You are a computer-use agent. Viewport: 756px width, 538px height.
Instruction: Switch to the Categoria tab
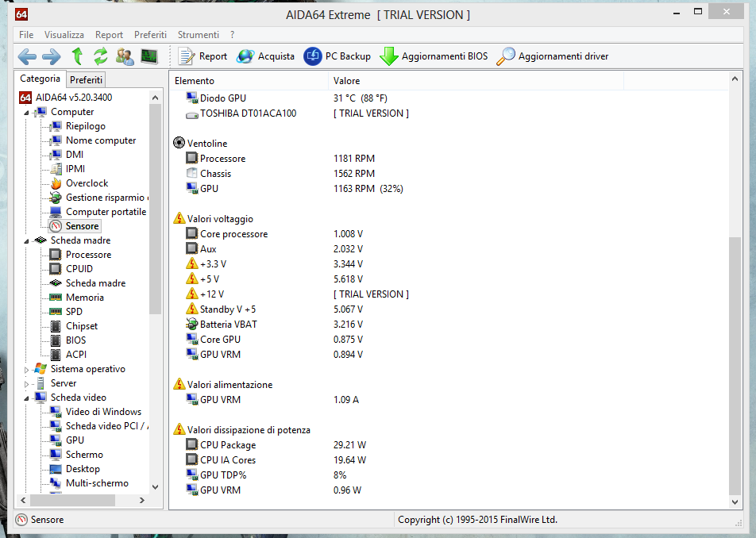tap(40, 79)
